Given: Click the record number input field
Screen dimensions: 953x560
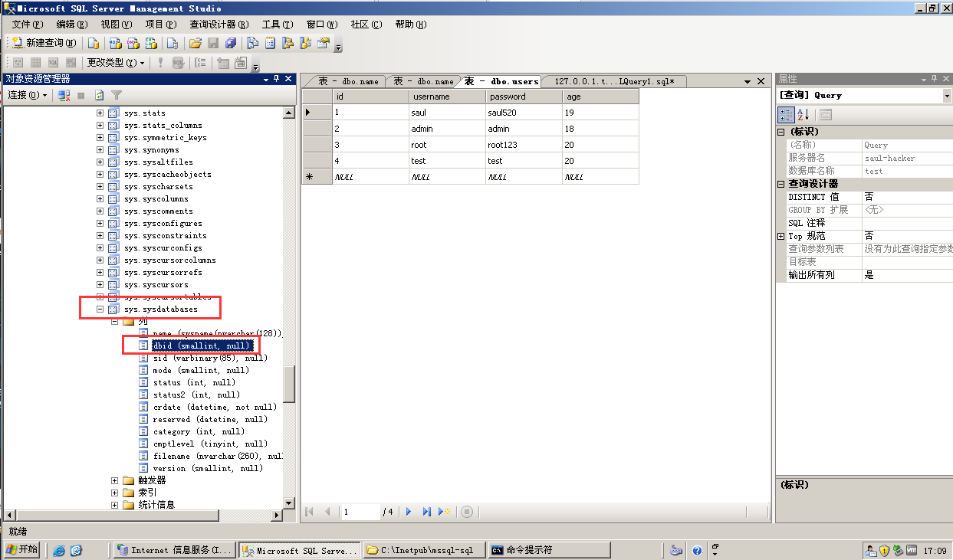Looking at the screenshot, I should pos(360,512).
